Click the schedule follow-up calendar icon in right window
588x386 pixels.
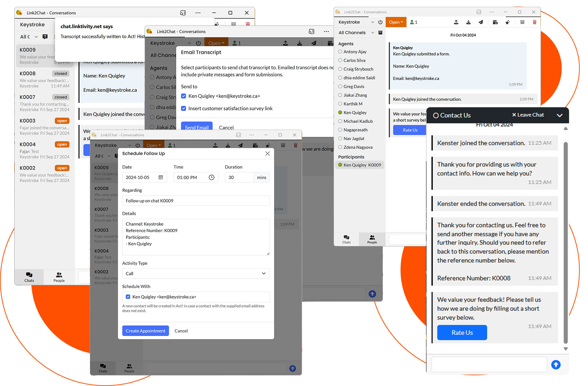point(495,22)
